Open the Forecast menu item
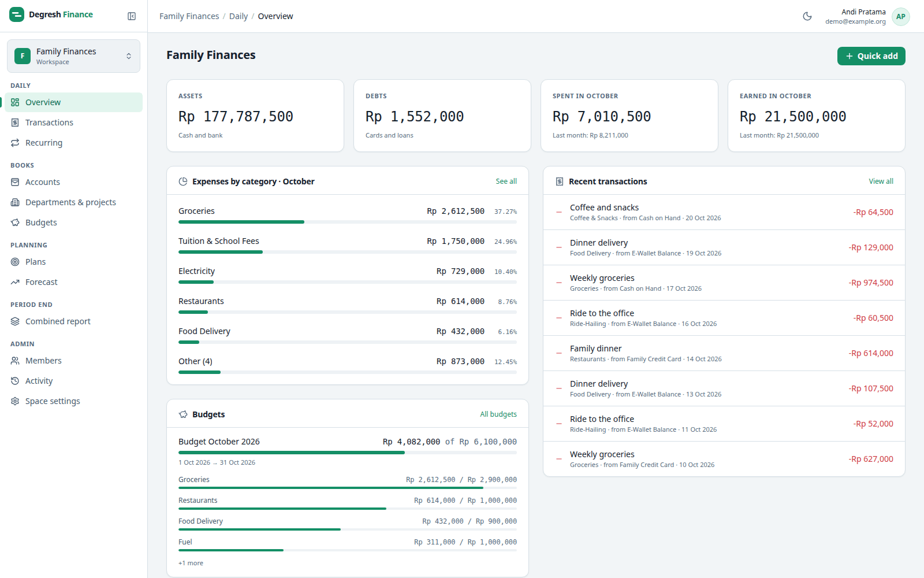Viewport: 924px width, 578px height. click(x=73, y=282)
